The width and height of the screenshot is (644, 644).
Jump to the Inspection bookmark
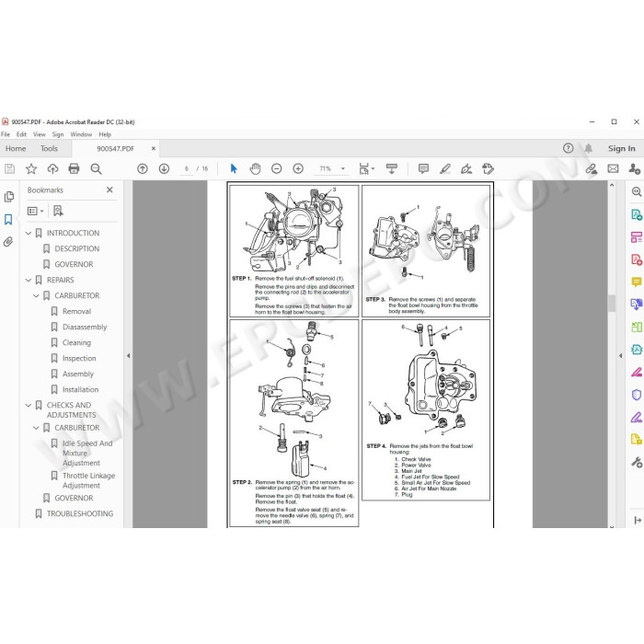(79, 358)
